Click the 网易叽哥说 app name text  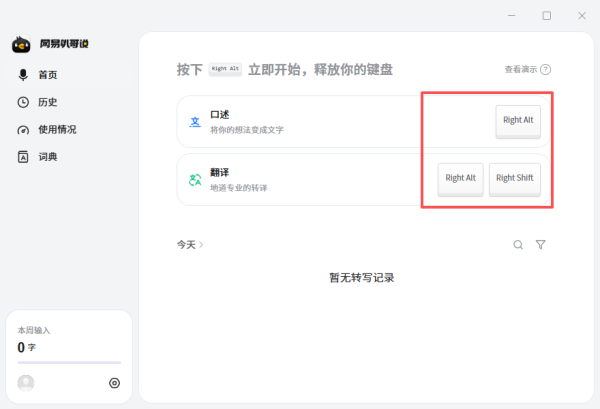tap(64, 44)
